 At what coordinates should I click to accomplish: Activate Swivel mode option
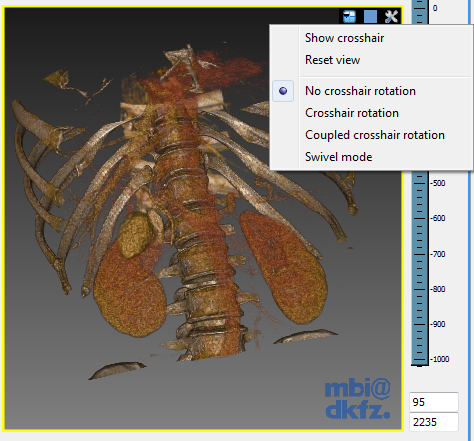[x=339, y=157]
